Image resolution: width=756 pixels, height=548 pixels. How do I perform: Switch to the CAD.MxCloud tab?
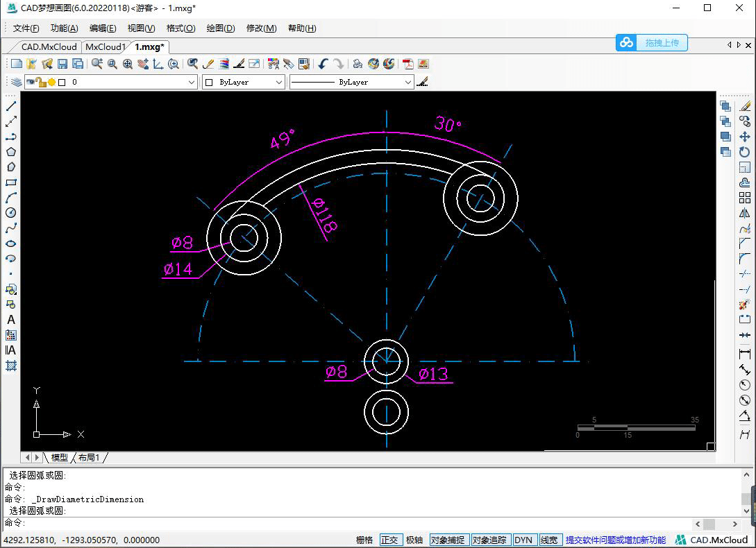click(49, 47)
